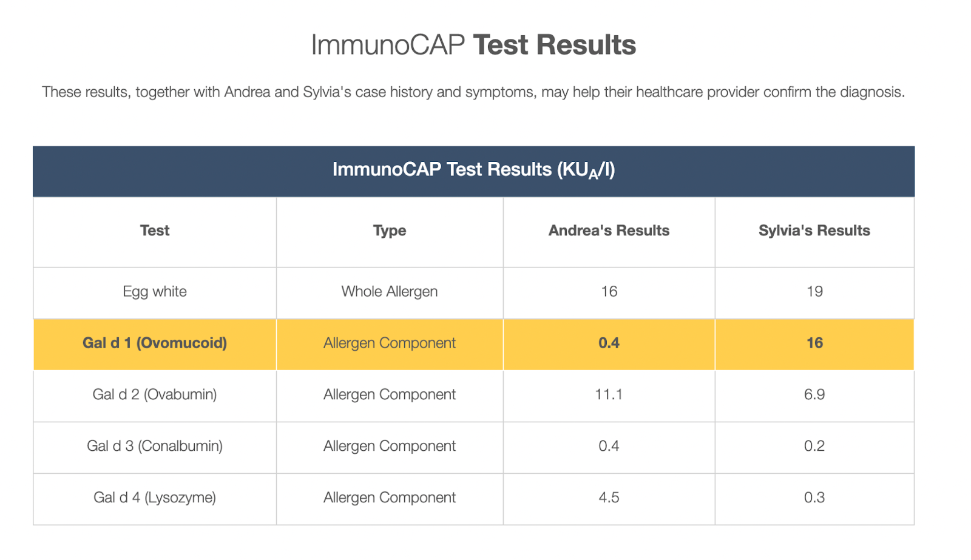Select the highlighted Gal d 1 (Ovomucoid) cell

[x=155, y=343]
